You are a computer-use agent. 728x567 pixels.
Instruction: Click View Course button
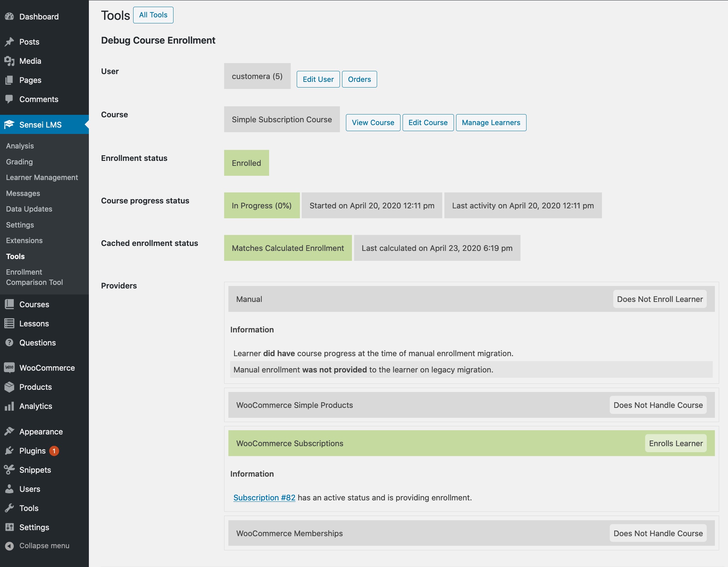373,123
